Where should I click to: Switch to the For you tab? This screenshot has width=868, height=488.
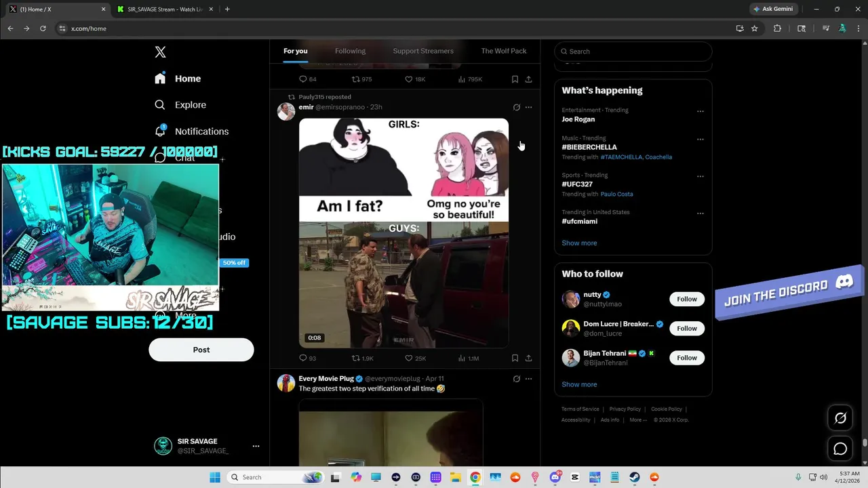pos(296,51)
